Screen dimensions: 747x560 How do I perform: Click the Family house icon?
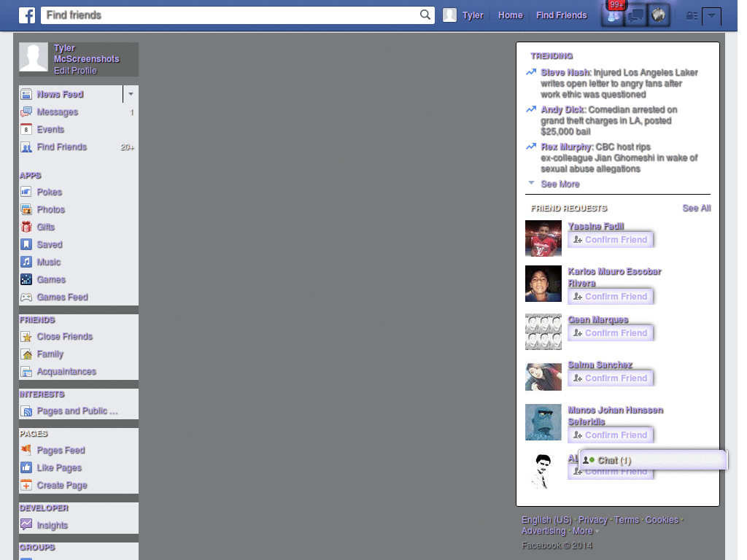click(x=26, y=354)
